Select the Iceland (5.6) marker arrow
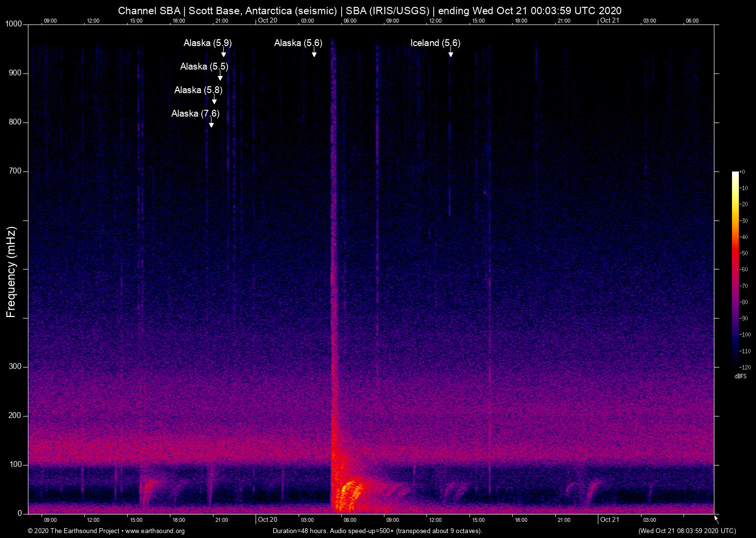Image resolution: width=756 pixels, height=538 pixels. (x=451, y=54)
